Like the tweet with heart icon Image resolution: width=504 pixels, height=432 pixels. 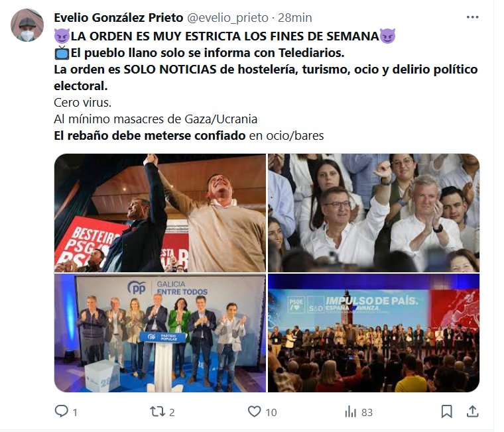pos(254,411)
